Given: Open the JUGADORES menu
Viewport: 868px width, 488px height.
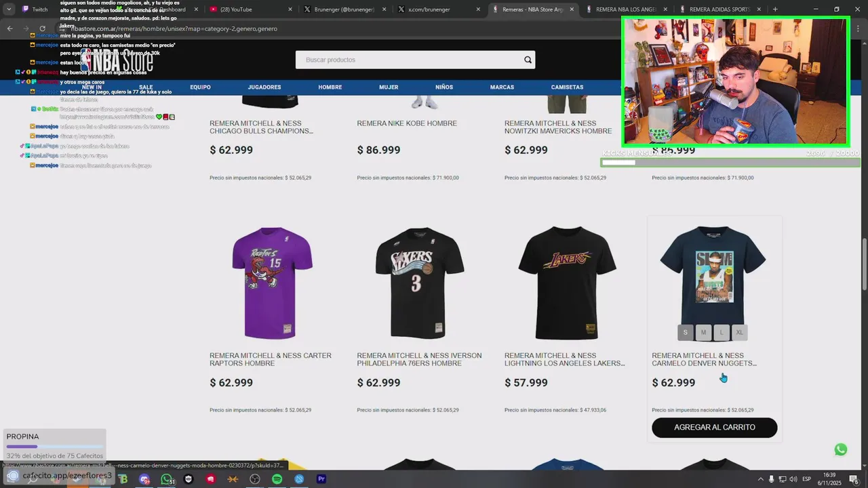Looking at the screenshot, I should point(264,87).
